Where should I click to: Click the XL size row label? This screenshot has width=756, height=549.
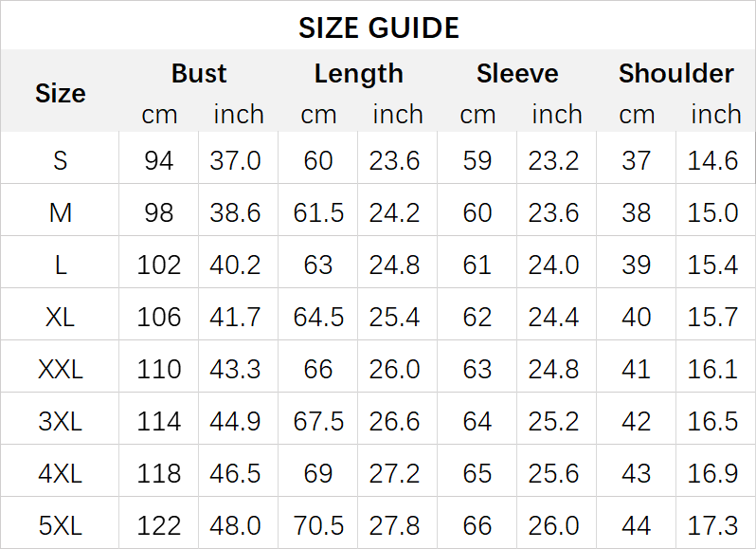60,316
